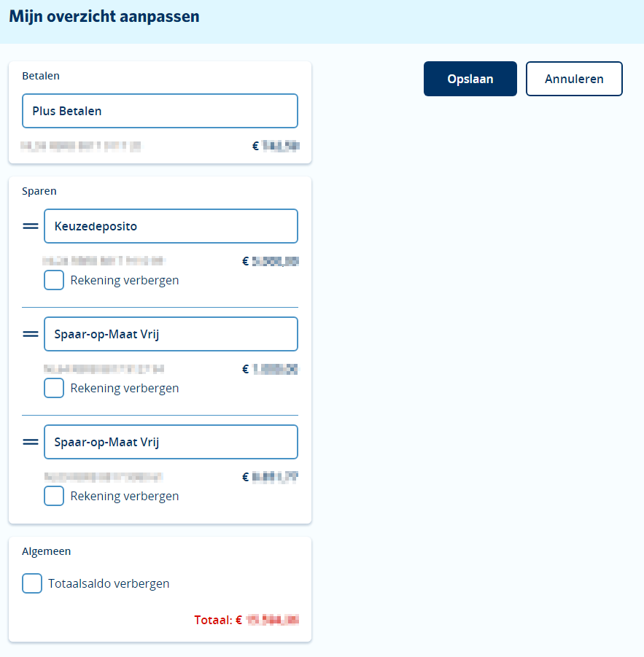Select the last Spaar-op-Maat Vrij name field
644x657 pixels.
click(x=171, y=442)
